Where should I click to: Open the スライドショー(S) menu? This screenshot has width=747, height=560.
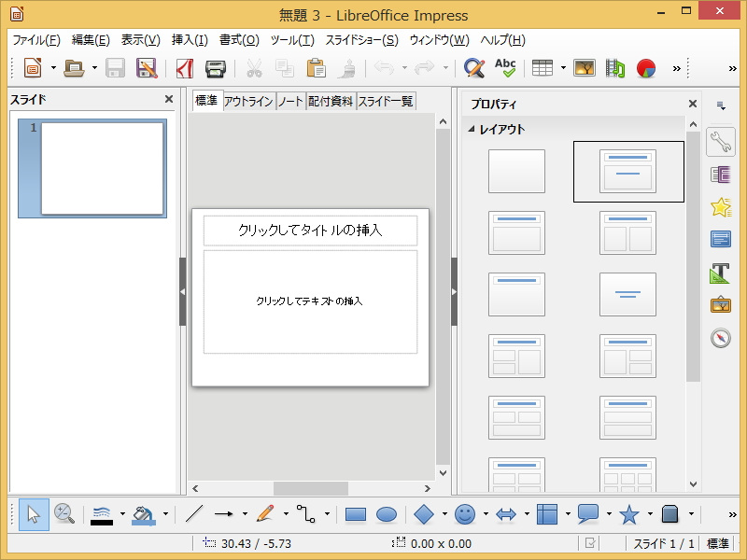click(361, 40)
